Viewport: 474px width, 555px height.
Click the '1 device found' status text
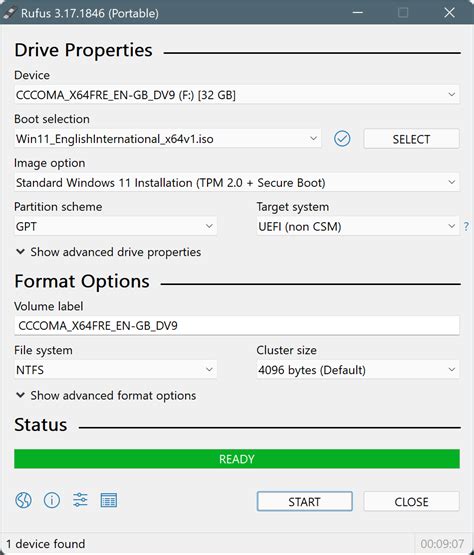click(x=46, y=544)
